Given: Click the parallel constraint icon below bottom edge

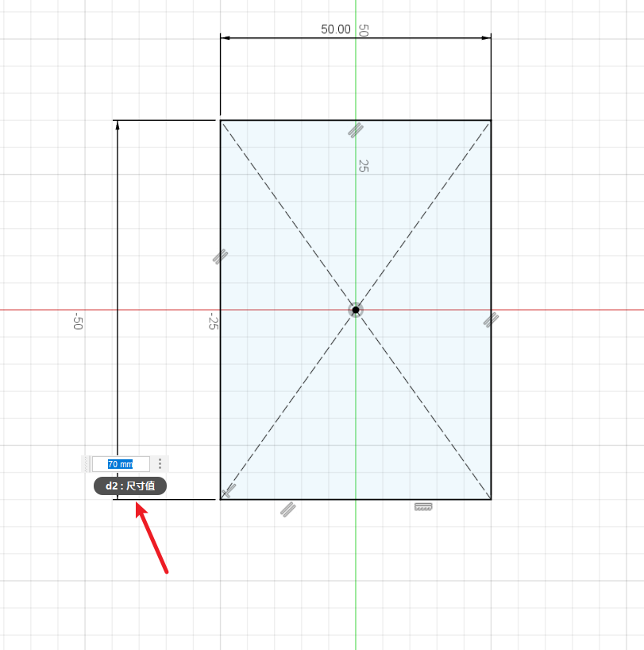Looking at the screenshot, I should 287,509.
